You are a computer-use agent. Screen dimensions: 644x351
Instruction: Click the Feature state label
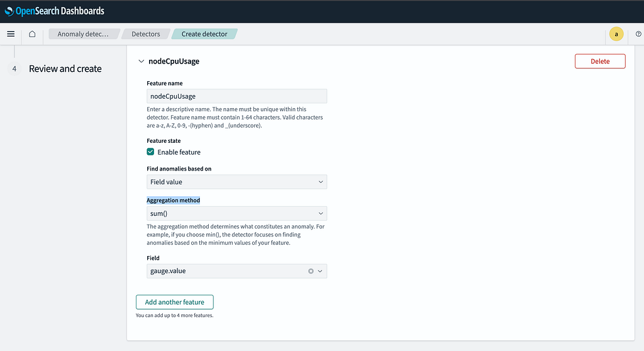[164, 140]
